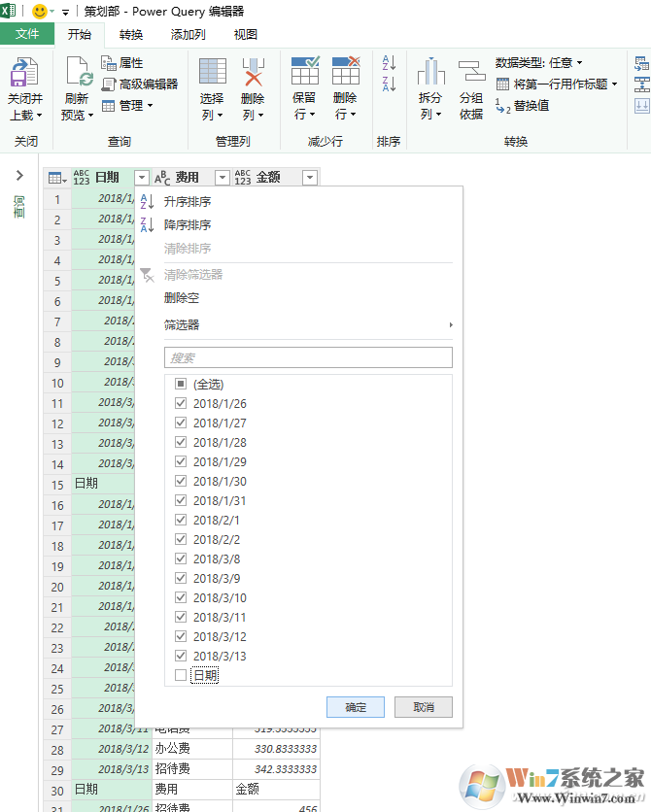
Task: Click the merge queries icon at ribbon edge
Action: [641, 63]
